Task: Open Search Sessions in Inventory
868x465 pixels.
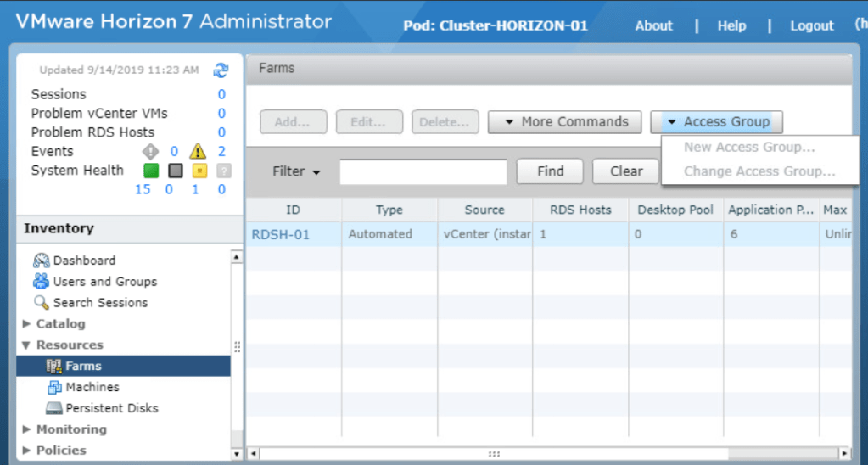Action: (x=99, y=303)
